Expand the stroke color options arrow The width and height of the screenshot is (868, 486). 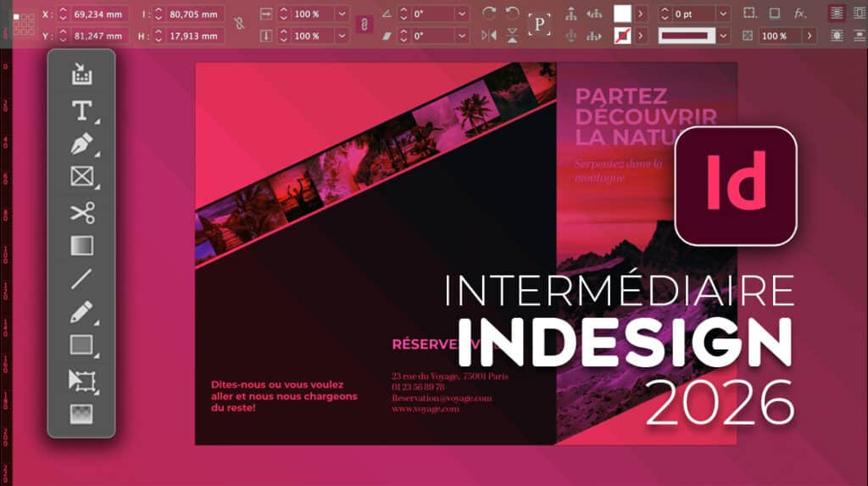coord(641,36)
